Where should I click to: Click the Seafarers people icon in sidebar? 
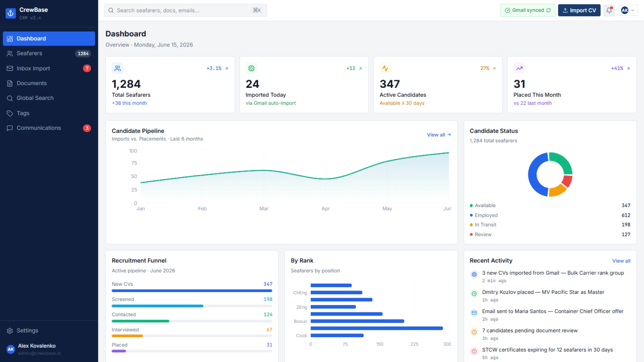point(10,53)
